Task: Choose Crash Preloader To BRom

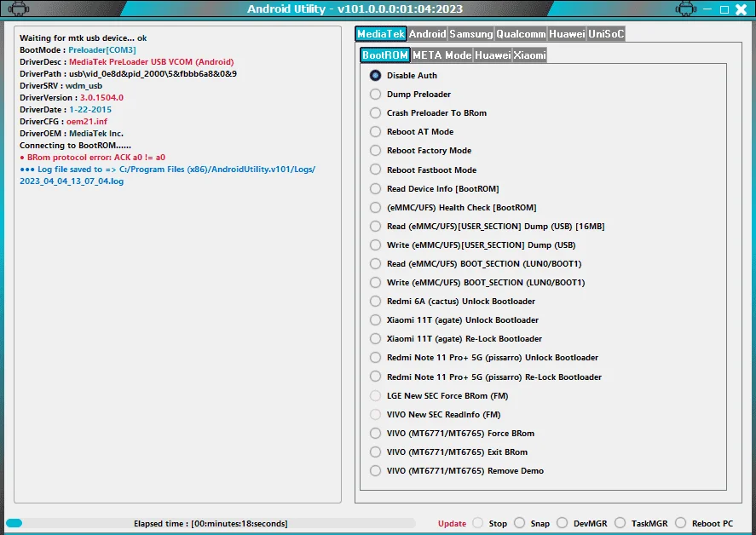Action: (x=375, y=113)
